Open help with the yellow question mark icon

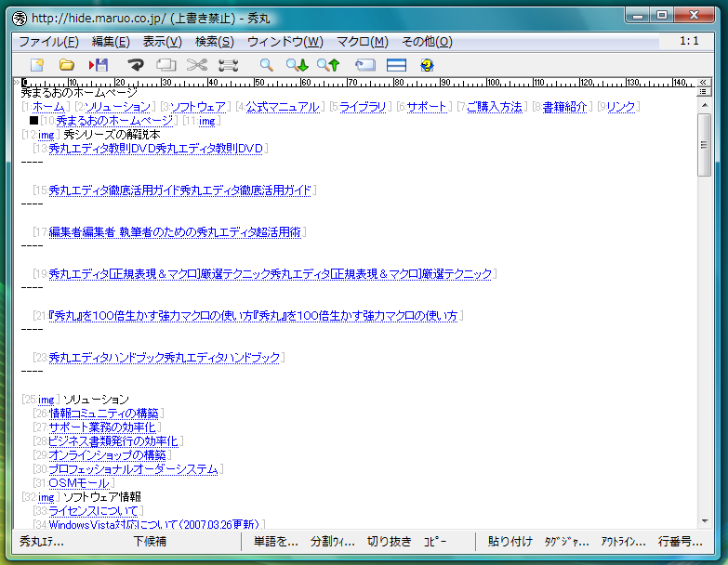(x=427, y=65)
